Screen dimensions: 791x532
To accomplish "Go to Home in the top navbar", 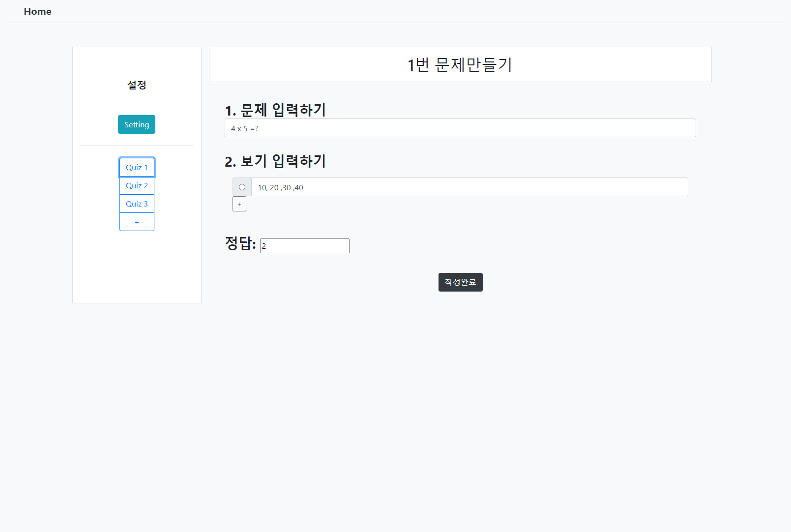I will 37,11.
